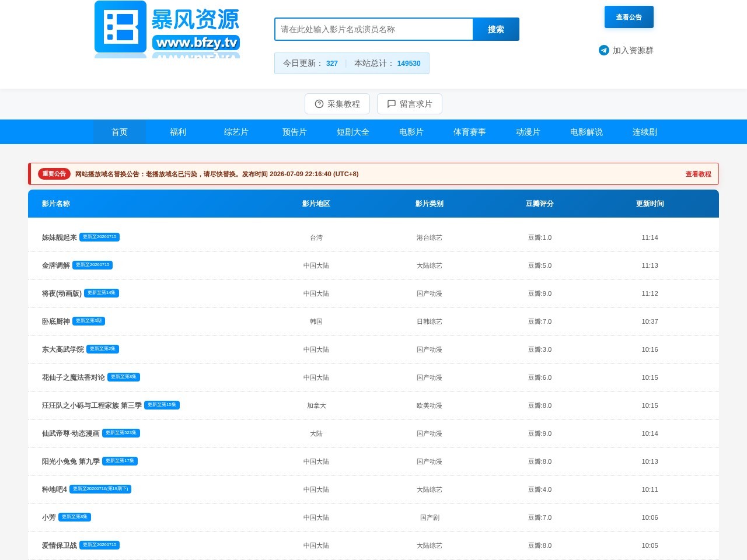
Task: Select the 电影解说 navigation tab
Action: pyautogui.click(x=587, y=132)
